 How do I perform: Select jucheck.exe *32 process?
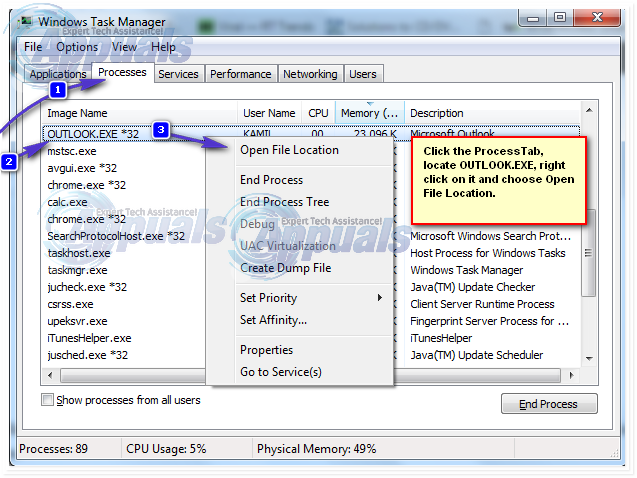(x=87, y=288)
